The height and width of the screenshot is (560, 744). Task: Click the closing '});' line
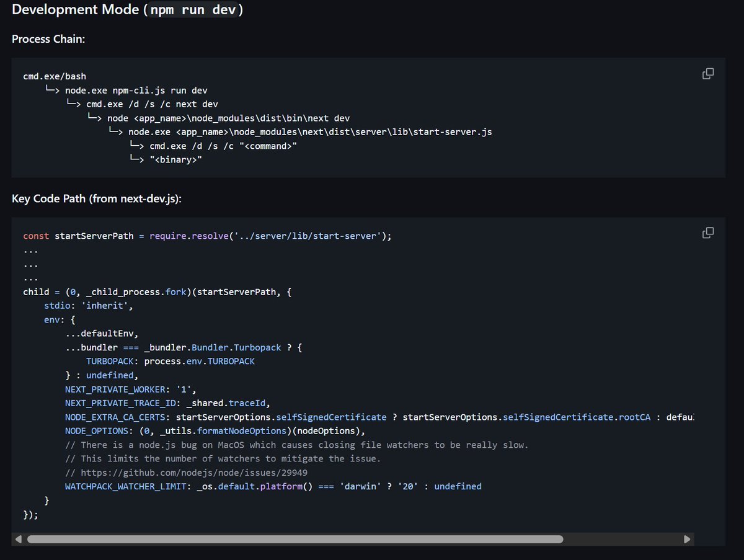[x=31, y=515]
